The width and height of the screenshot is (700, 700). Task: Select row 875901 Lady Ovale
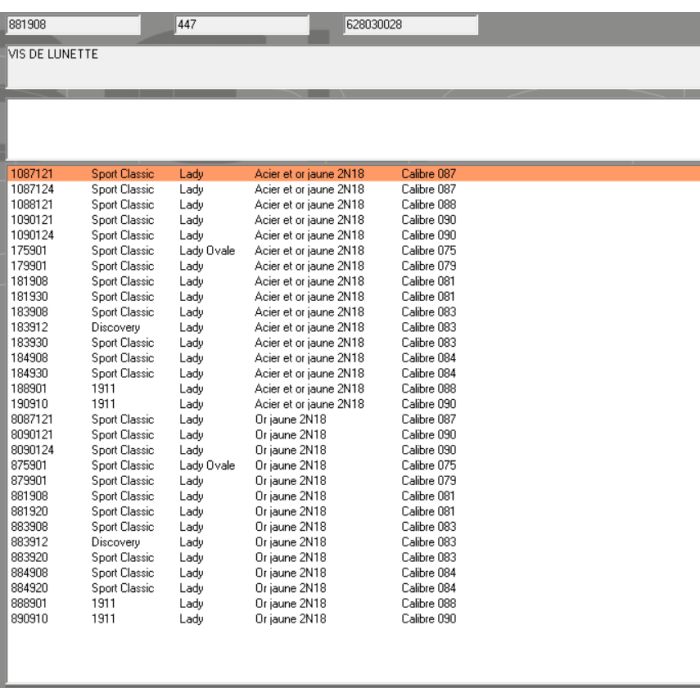[x=354, y=465]
